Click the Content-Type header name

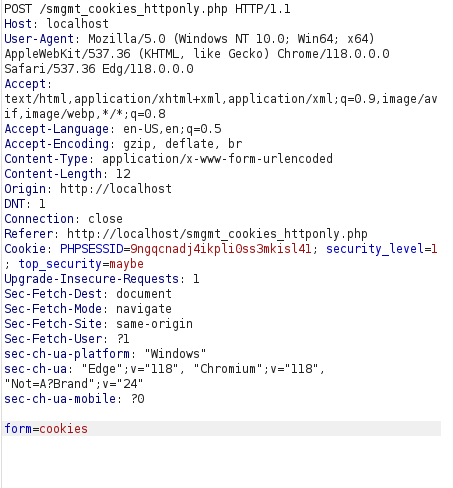pyautogui.click(x=46, y=159)
